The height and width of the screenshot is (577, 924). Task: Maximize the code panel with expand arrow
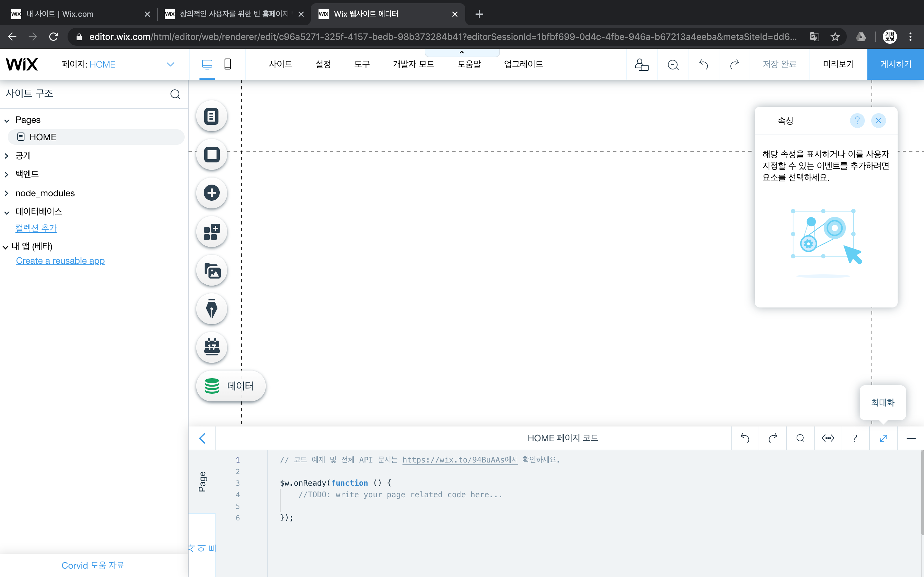[x=883, y=438]
